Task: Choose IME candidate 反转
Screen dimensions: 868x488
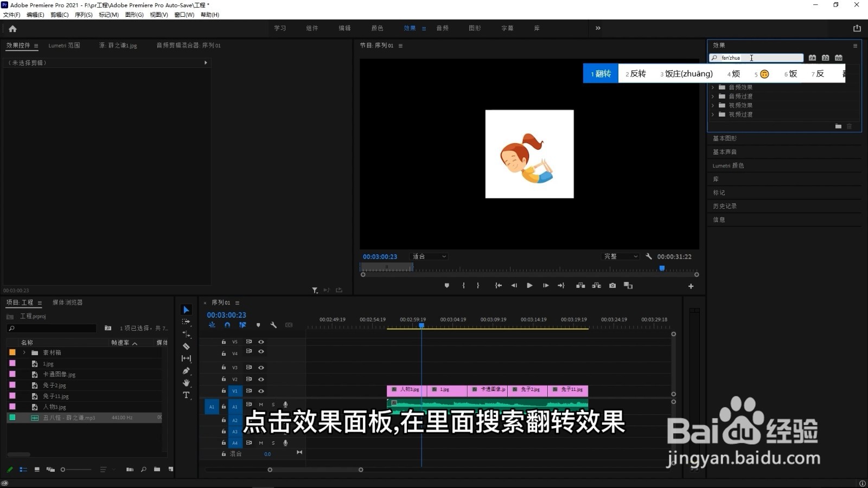Action: (x=636, y=74)
